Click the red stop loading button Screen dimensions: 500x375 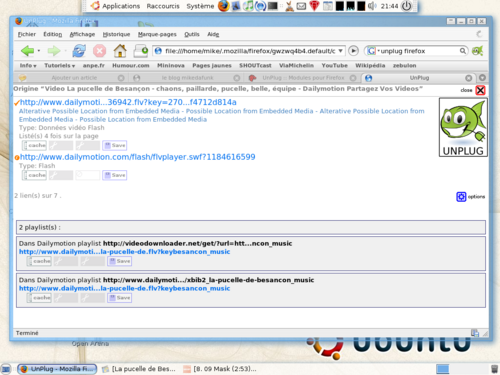99,51
